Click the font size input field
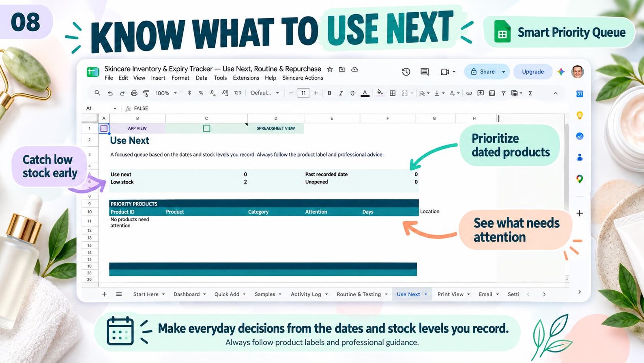 tap(303, 93)
